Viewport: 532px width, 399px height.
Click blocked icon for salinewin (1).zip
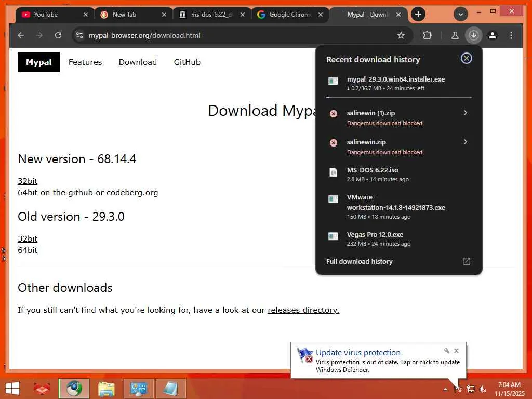(334, 114)
